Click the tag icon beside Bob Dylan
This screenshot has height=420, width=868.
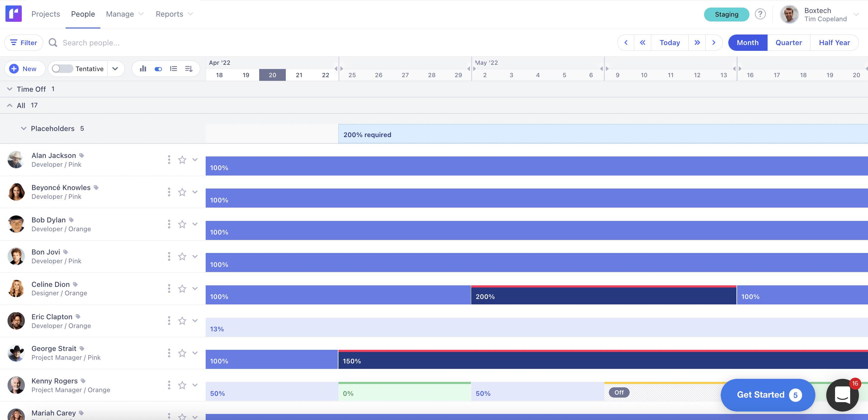(x=71, y=220)
